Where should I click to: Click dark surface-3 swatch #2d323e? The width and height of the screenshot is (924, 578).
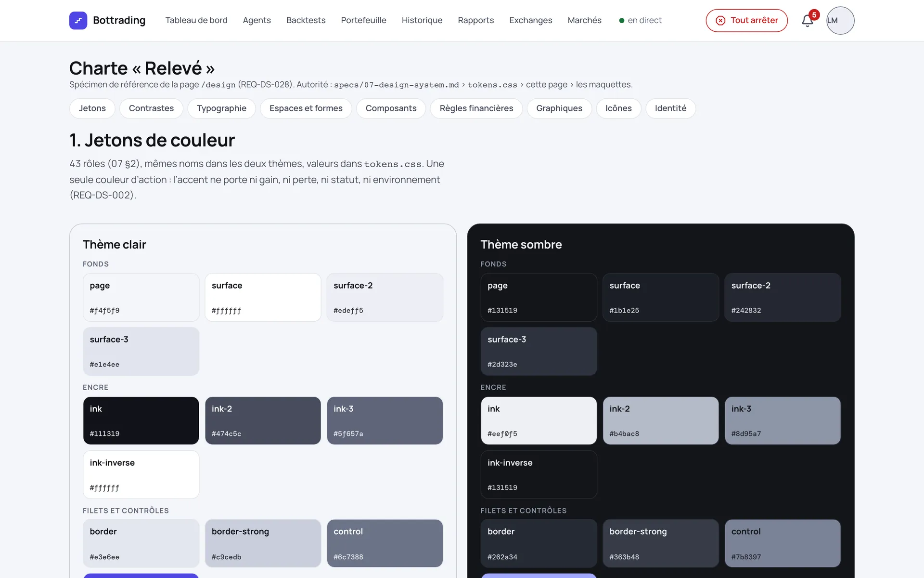539,351
